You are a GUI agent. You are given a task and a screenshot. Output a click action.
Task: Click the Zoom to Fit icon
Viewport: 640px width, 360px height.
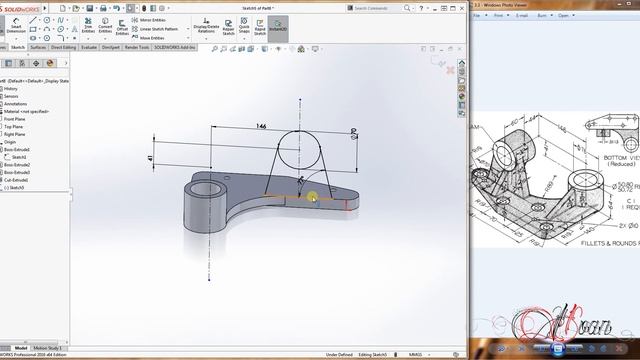coord(214,49)
